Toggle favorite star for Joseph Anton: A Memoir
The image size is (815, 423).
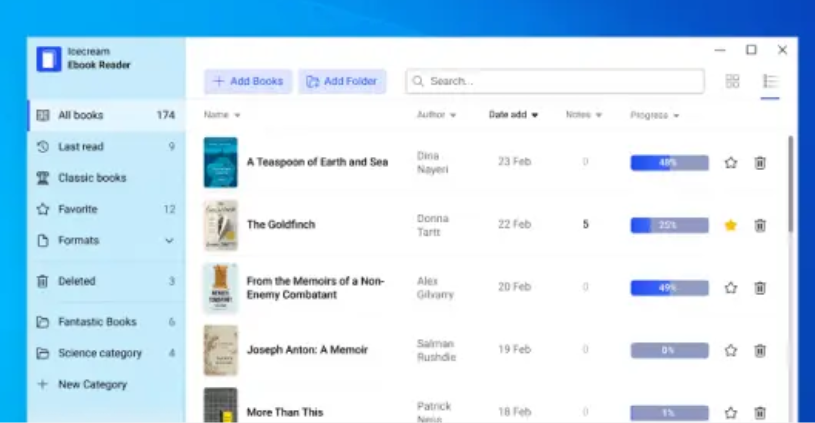click(x=731, y=351)
